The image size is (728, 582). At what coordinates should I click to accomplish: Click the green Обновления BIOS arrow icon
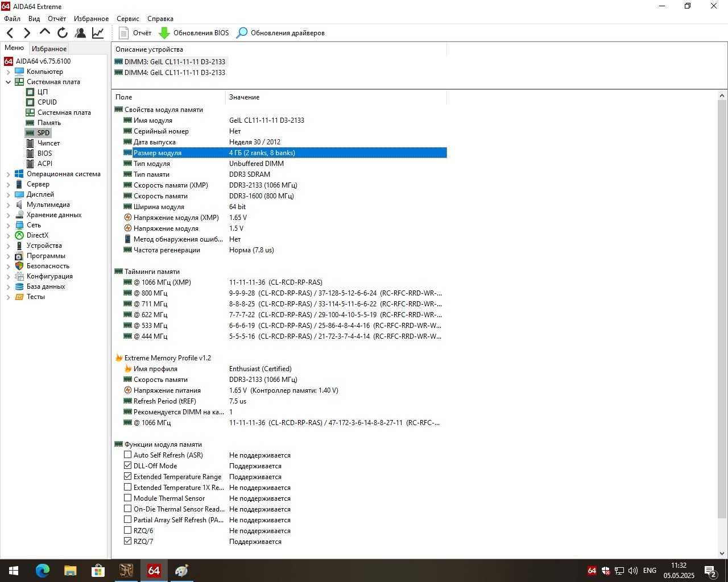coord(164,33)
